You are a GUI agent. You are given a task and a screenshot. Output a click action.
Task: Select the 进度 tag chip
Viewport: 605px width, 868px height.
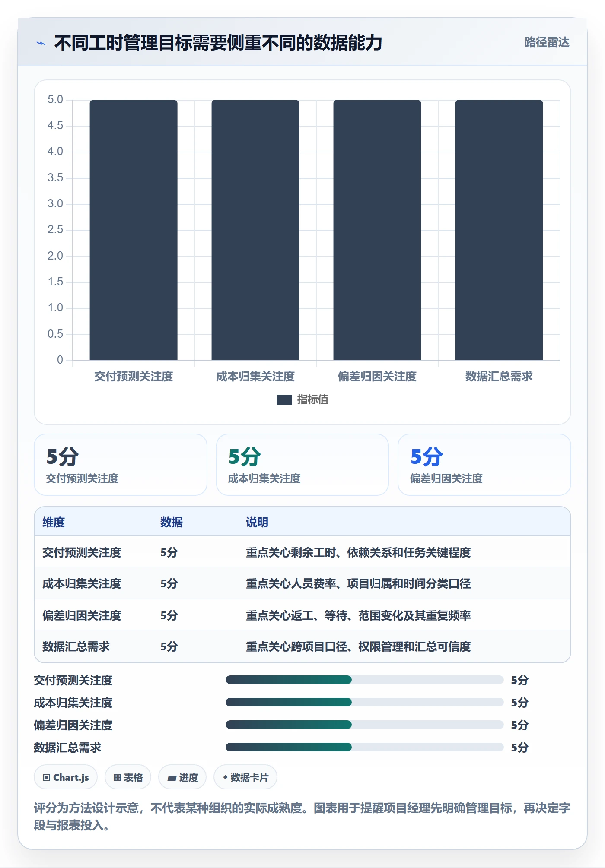pos(182,777)
